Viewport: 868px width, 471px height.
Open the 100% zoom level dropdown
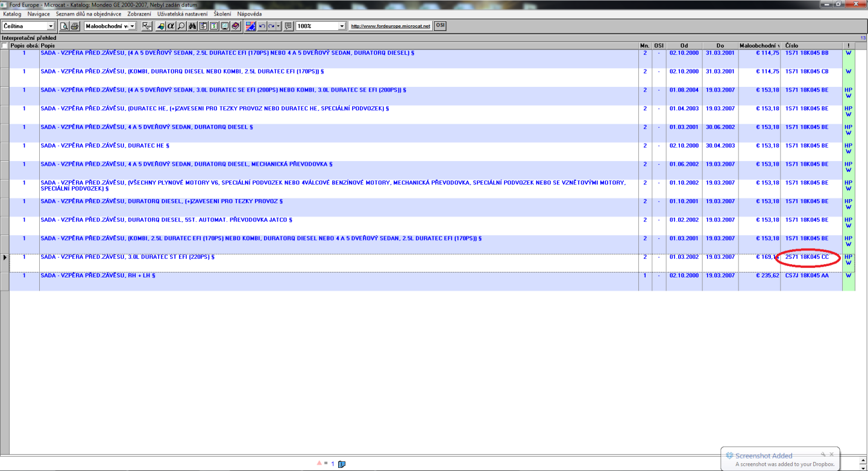pos(342,26)
